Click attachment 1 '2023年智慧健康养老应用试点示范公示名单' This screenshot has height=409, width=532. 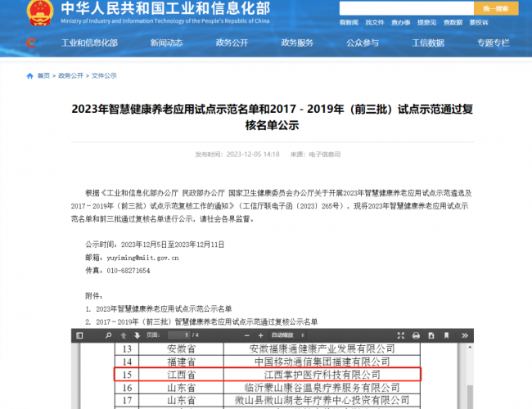[x=164, y=309]
